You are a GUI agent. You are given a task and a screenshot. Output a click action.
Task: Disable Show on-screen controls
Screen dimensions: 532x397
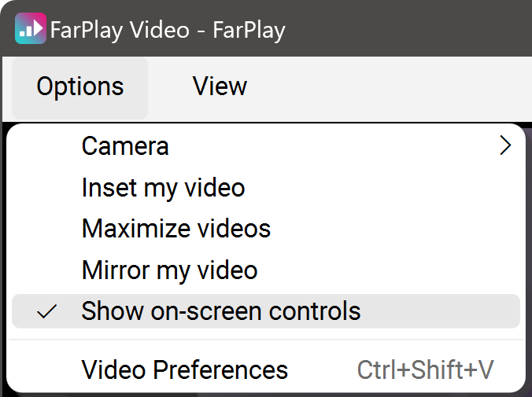220,311
